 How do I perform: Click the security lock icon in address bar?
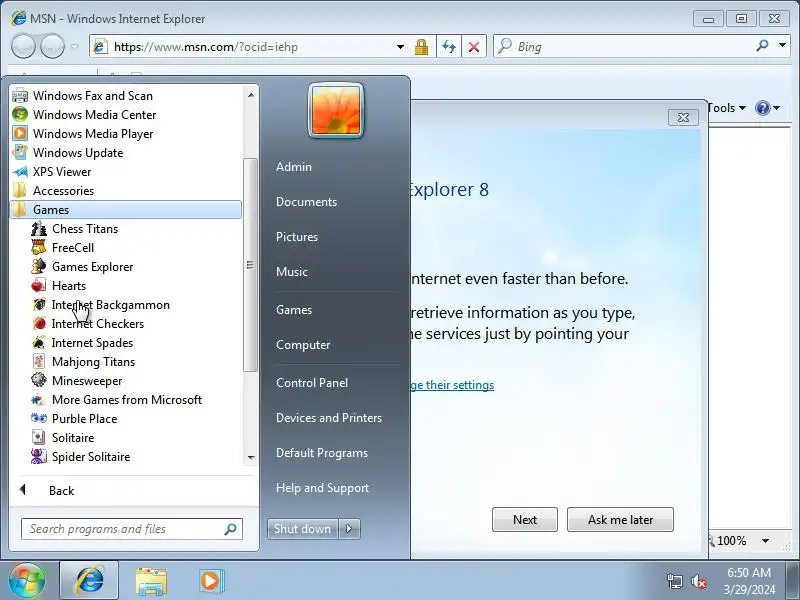point(421,47)
